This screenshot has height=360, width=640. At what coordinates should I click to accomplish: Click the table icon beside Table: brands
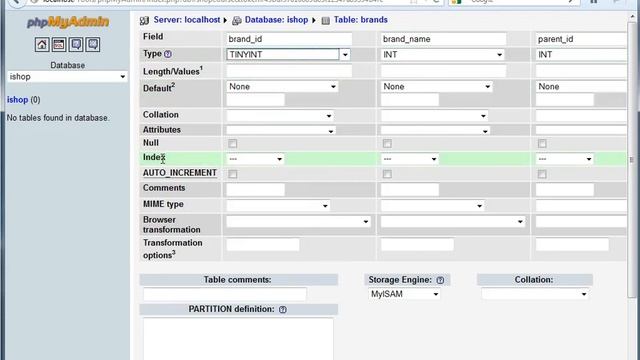325,20
